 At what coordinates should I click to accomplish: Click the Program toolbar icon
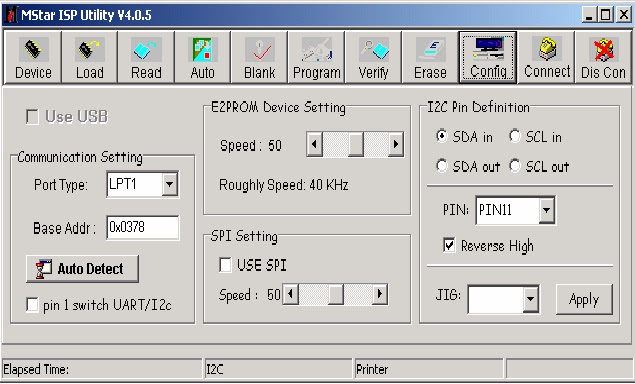click(x=316, y=57)
